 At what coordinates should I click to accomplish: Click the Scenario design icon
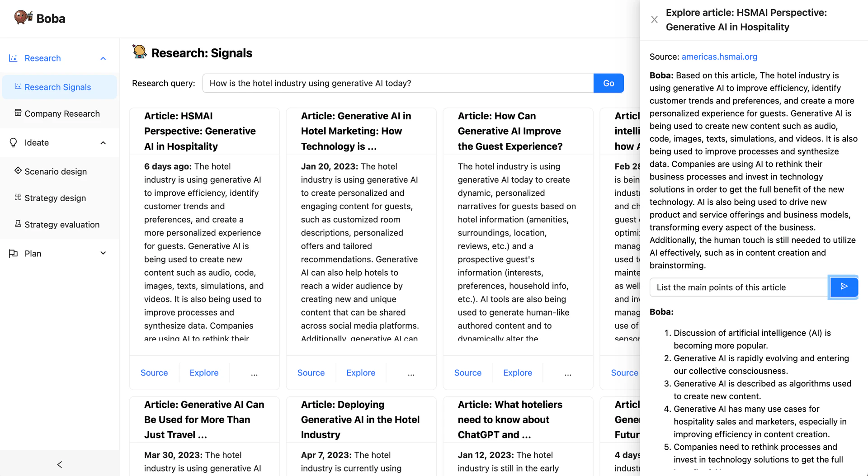point(18,170)
